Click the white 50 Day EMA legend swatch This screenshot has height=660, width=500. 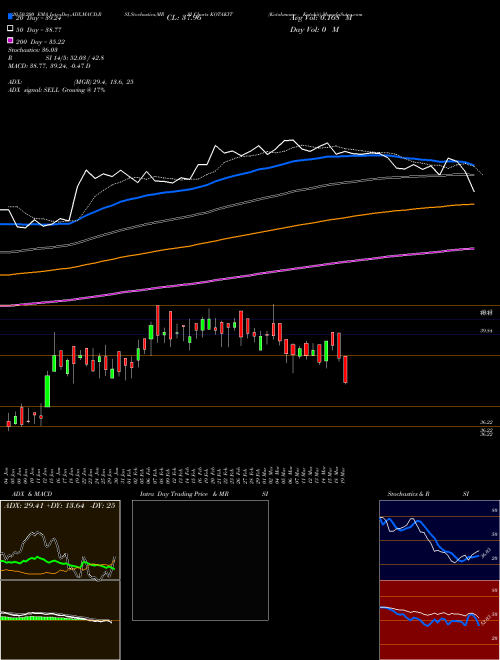(11, 29)
